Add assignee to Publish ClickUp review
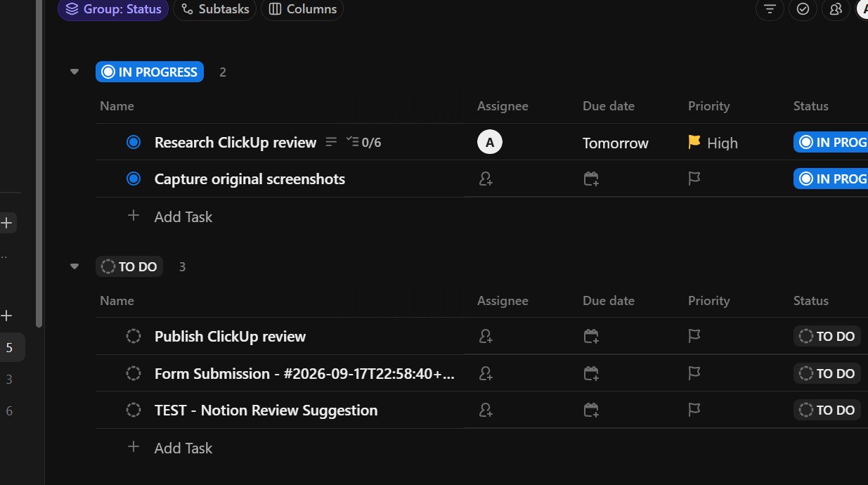The width and height of the screenshot is (868, 485). pyautogui.click(x=485, y=336)
